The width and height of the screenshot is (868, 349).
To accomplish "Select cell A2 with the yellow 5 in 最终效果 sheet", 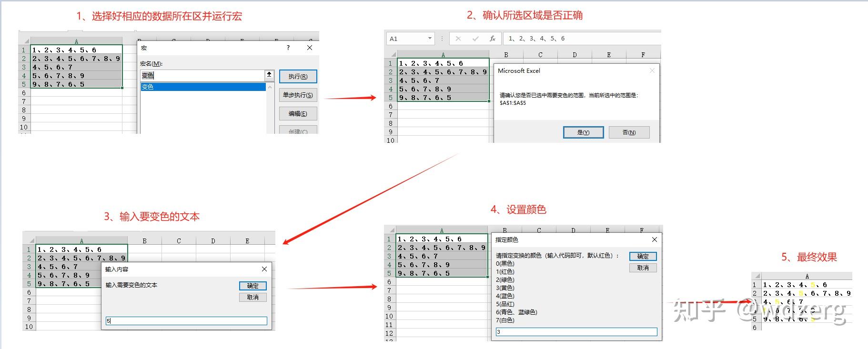I will [807, 293].
